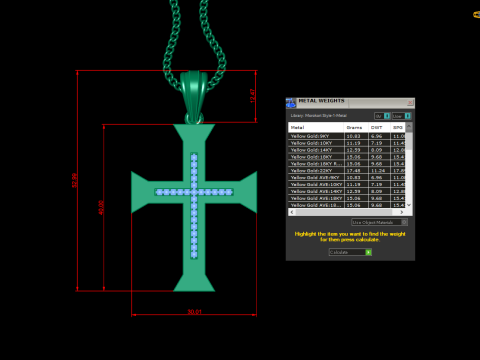The height and width of the screenshot is (360, 480).
Task: Toggle the cyan button left of User
Action: (387, 116)
